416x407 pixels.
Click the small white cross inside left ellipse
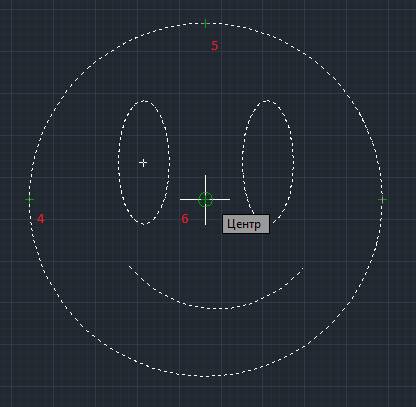click(143, 163)
